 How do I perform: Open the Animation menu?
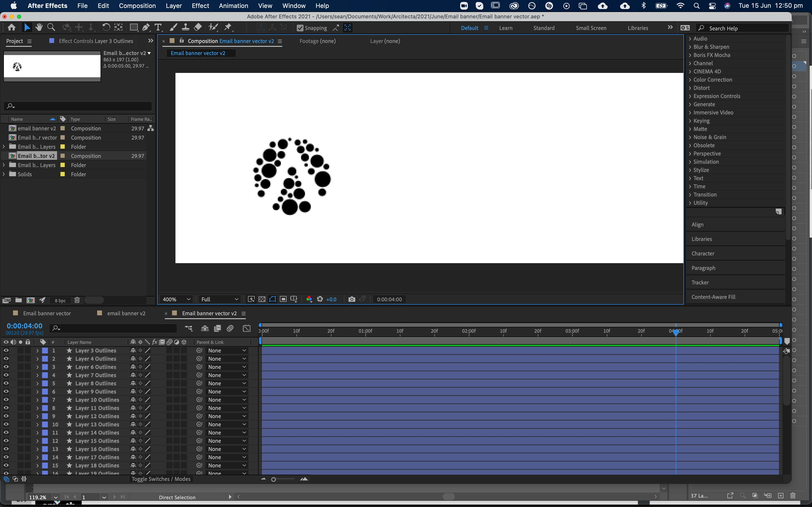coord(233,6)
